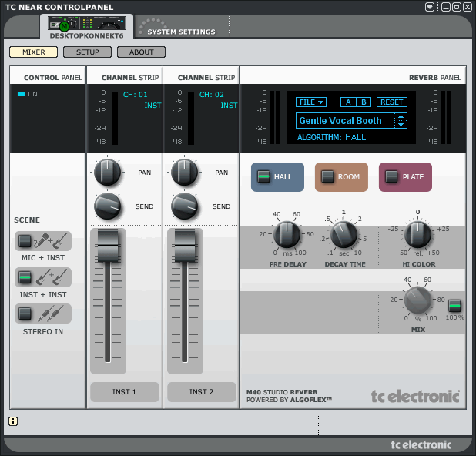Click the dotted System Settings icon

153,25
